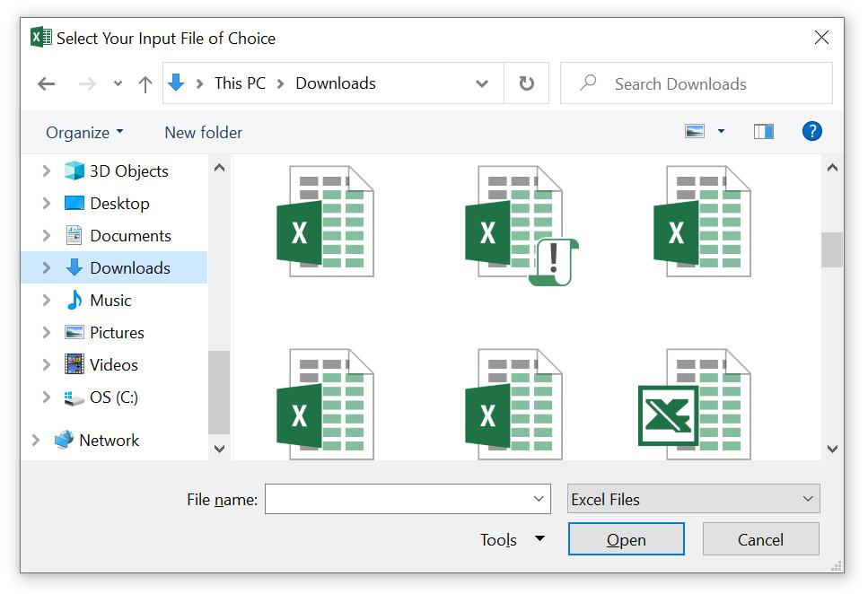The image size is (868, 594).
Task: Open the Music folder in sidebar
Action: [110, 301]
